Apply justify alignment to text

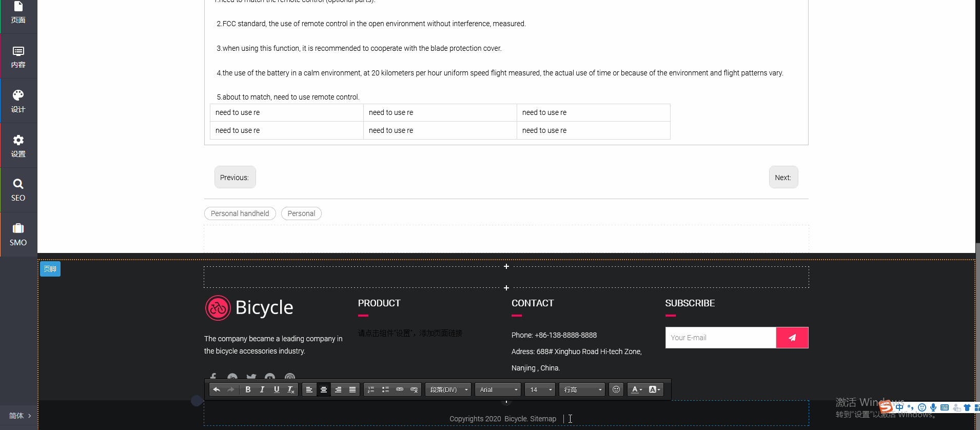[x=352, y=390]
